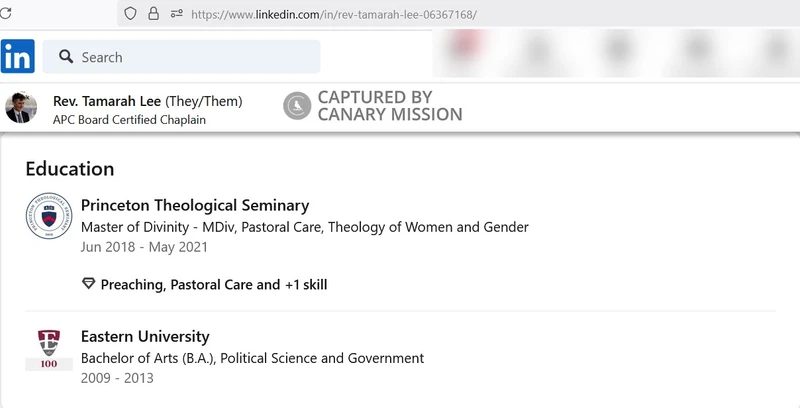Click the Master of Divinity degree line

(305, 227)
